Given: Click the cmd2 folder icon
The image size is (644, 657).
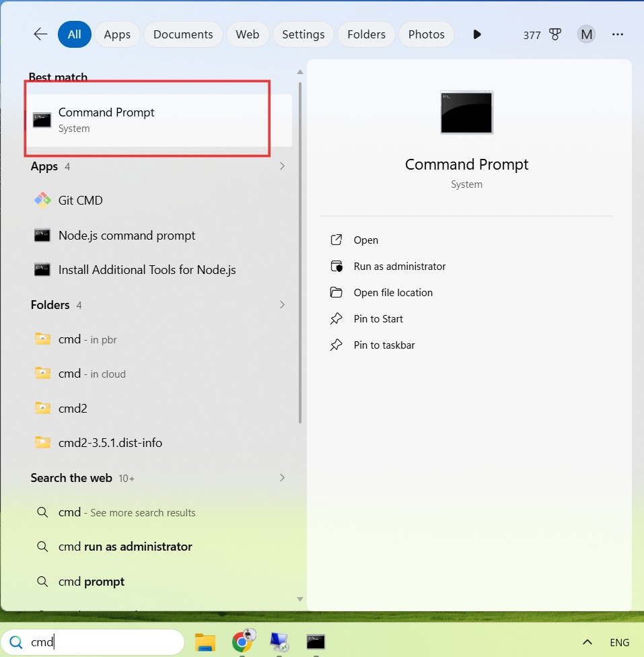Looking at the screenshot, I should [42, 407].
